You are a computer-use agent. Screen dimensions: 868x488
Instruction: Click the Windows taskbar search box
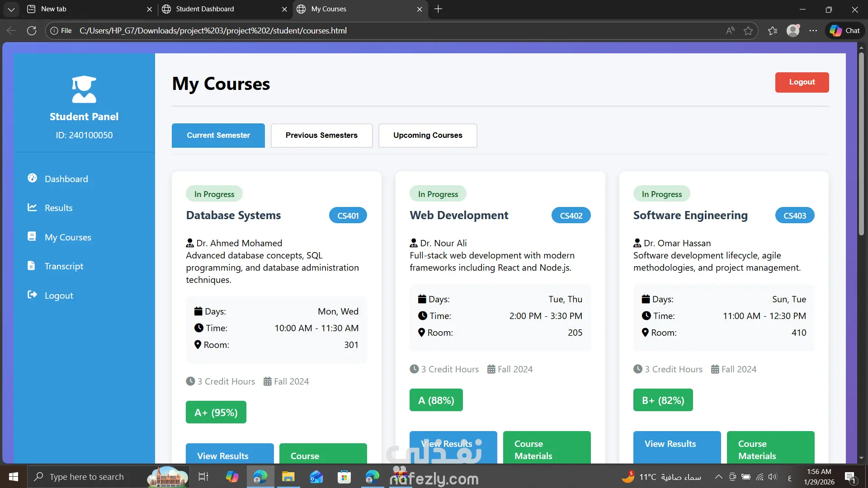pyautogui.click(x=87, y=477)
